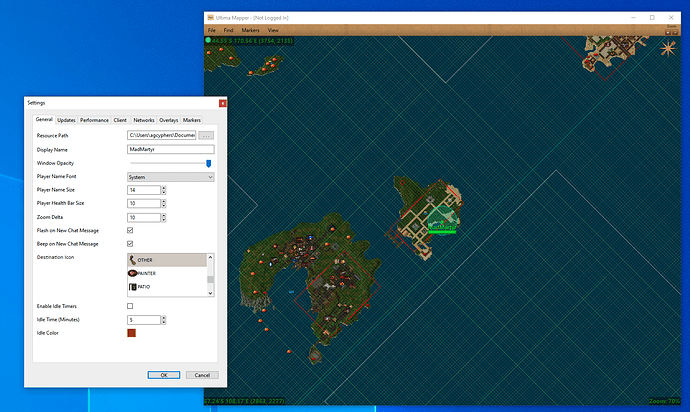Open the View menu in Ultima Mapper
The height and width of the screenshot is (412, 690).
click(273, 30)
